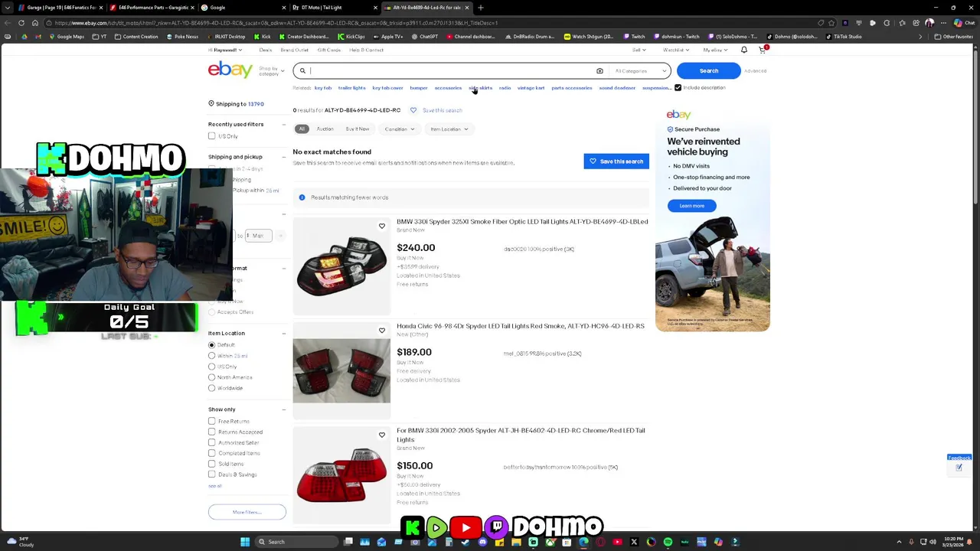This screenshot has height=551, width=980.
Task: Click info icon beside Results matching fewer words
Action: coord(302,197)
